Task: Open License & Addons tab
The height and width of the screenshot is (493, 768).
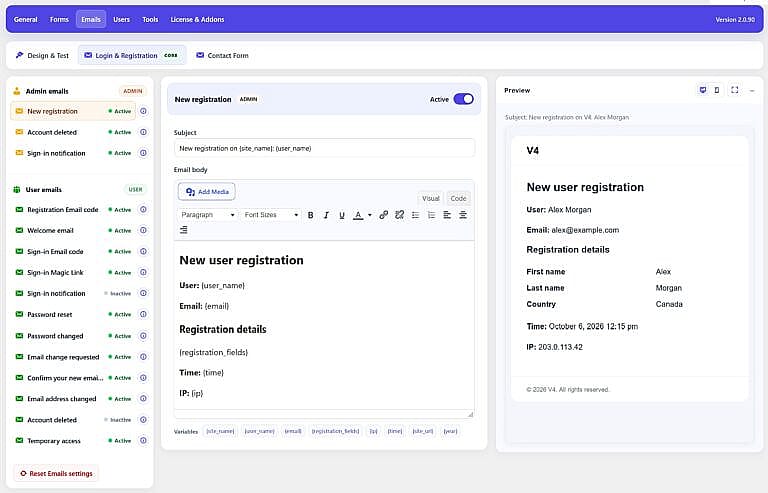Action: (x=197, y=20)
